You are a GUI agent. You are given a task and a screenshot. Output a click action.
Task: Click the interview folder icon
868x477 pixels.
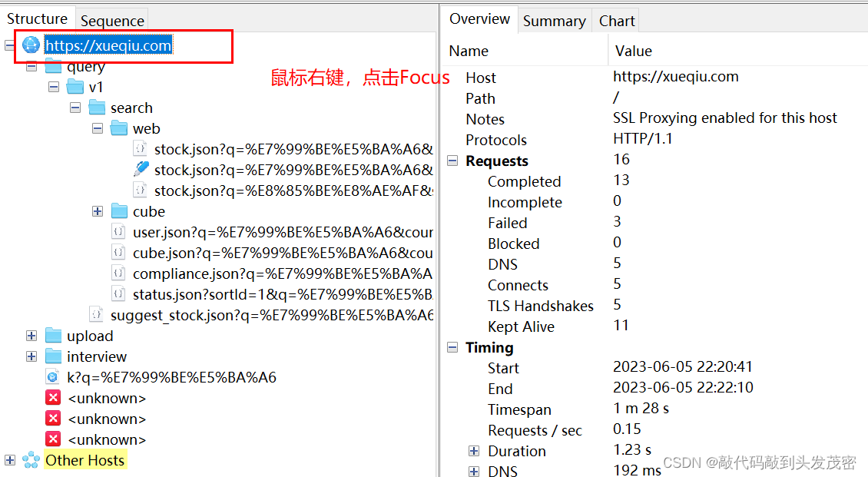pyautogui.click(x=53, y=356)
